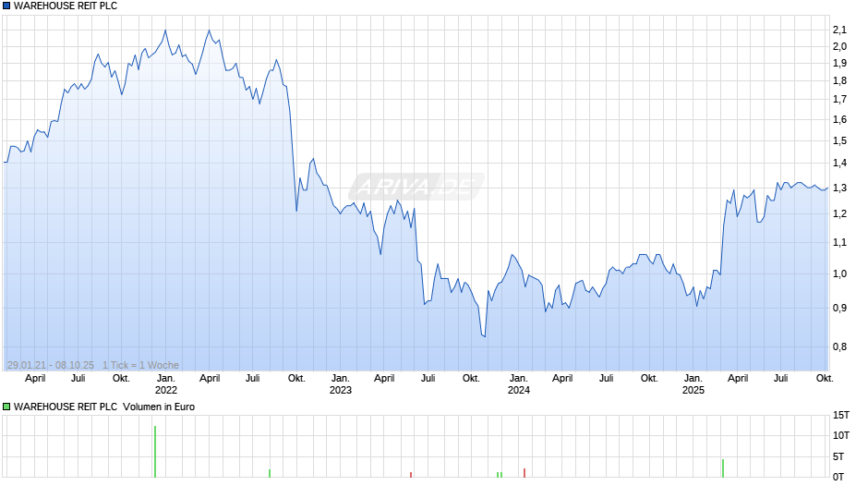Click the '1,8' price axis label
The height and width of the screenshot is (486, 868).
point(839,81)
